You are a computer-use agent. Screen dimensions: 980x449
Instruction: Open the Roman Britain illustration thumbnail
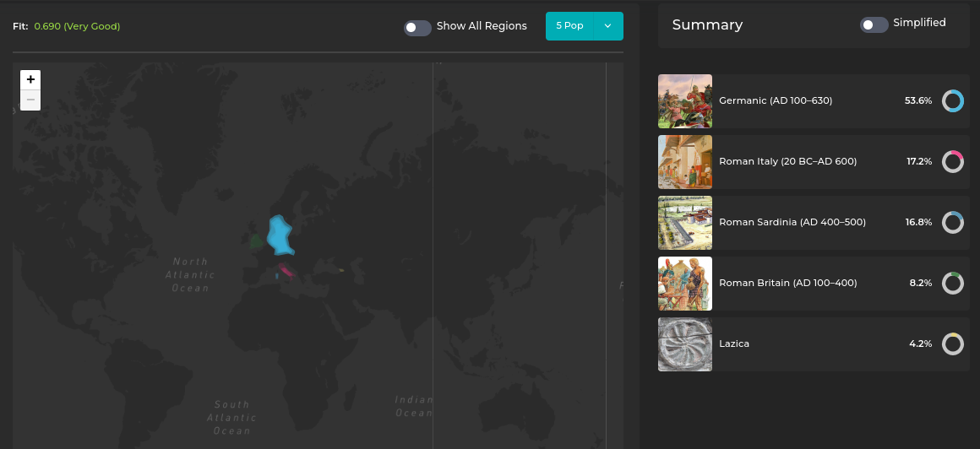pos(685,284)
